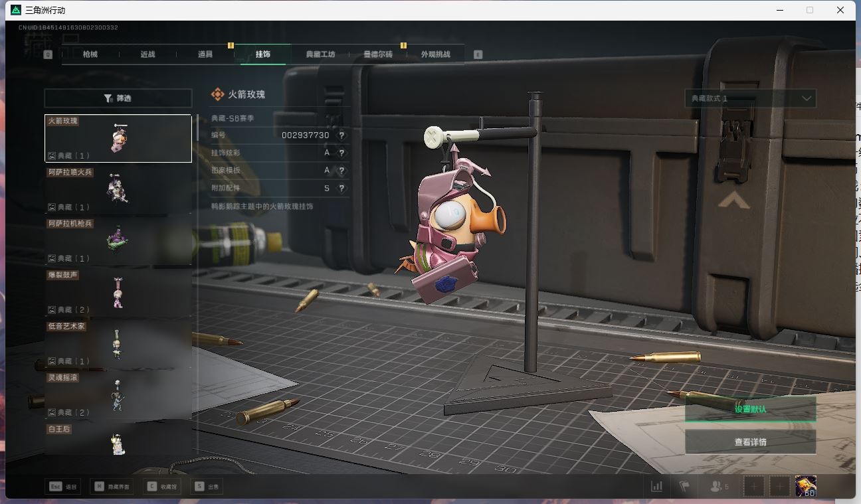Click the player avatar in bottom corner

click(806, 487)
